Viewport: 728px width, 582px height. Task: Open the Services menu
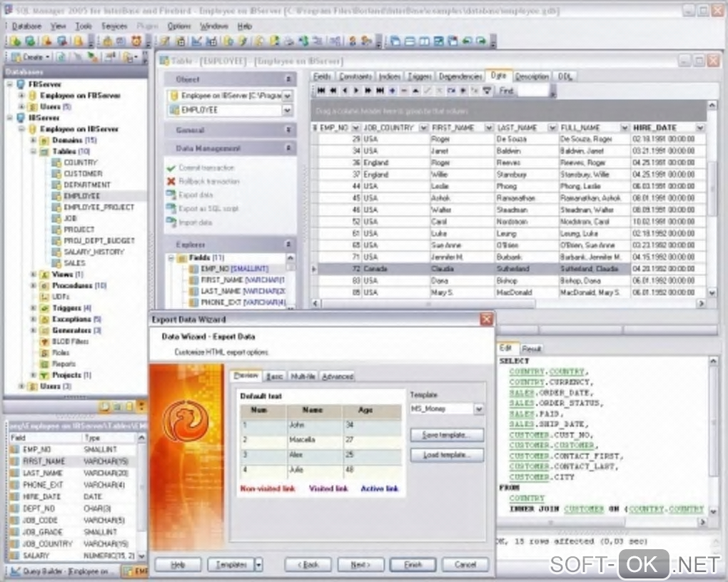[x=114, y=26]
